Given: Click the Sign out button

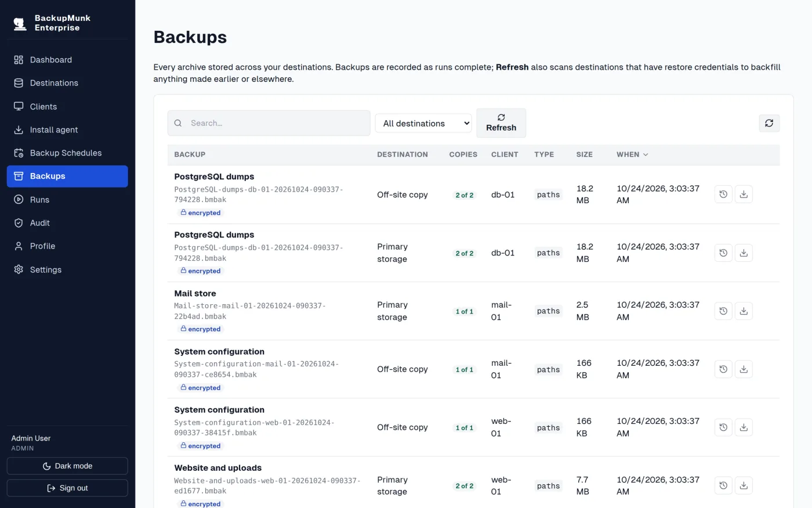Looking at the screenshot, I should pos(67,488).
